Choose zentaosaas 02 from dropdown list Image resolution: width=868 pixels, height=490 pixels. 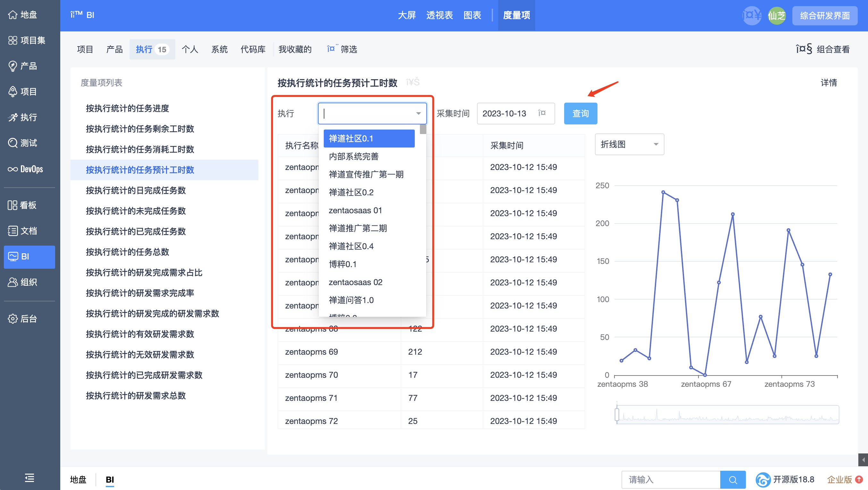[x=369, y=282]
